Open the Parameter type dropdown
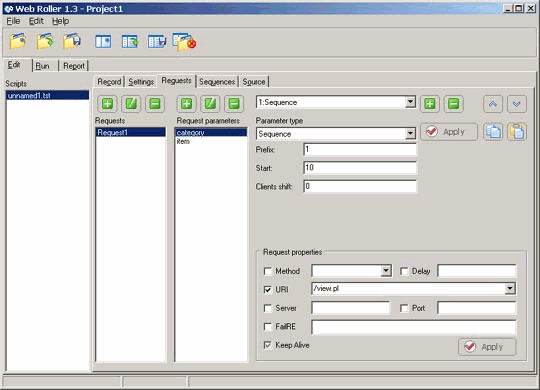 click(410, 134)
